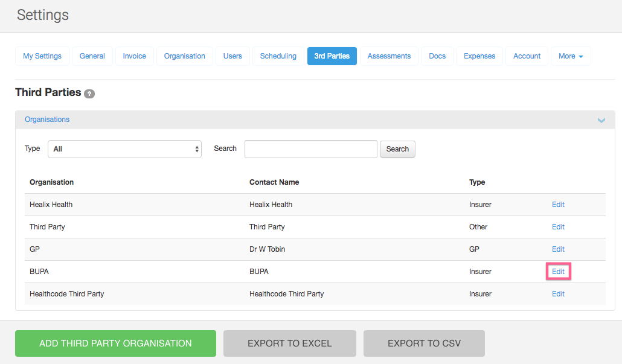The image size is (622, 364).
Task: Click the Organisations panel header link
Action: [47, 120]
